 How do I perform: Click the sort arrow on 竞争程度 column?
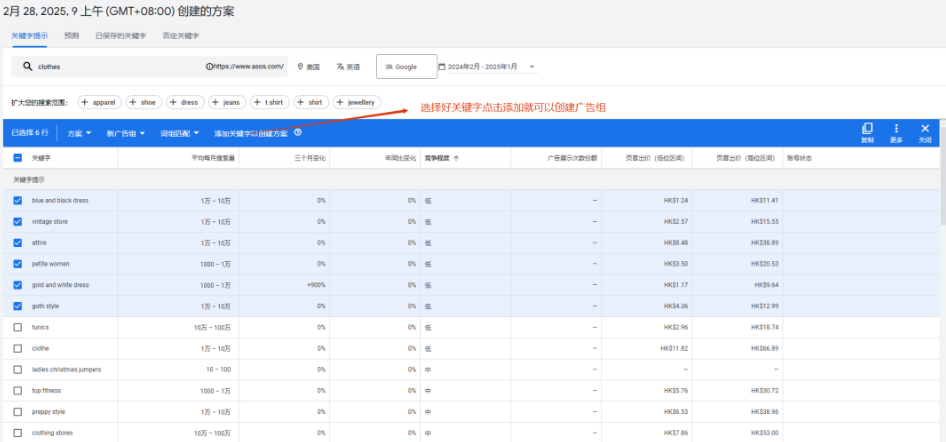pyautogui.click(x=457, y=158)
